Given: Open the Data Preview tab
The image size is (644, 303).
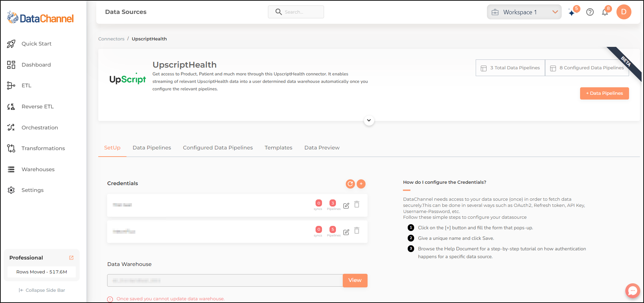Looking at the screenshot, I should click(x=322, y=148).
